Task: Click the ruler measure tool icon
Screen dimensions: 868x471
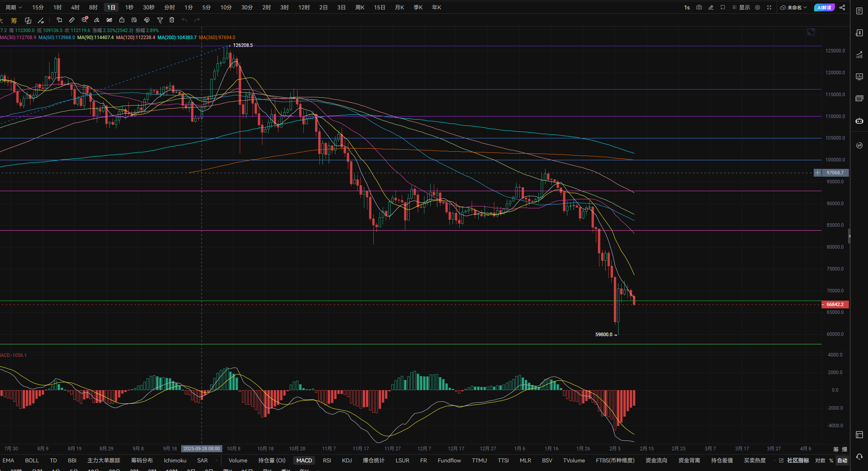Action: (72, 20)
